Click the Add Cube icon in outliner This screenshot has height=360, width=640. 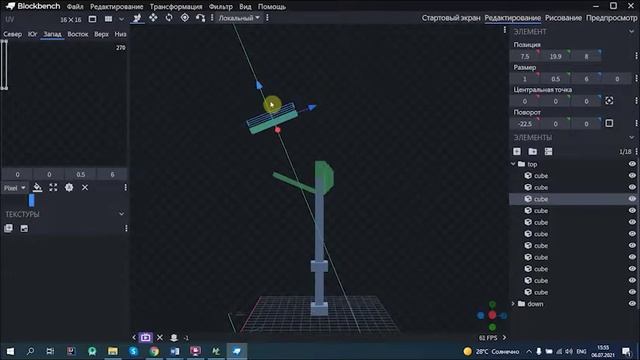517,151
